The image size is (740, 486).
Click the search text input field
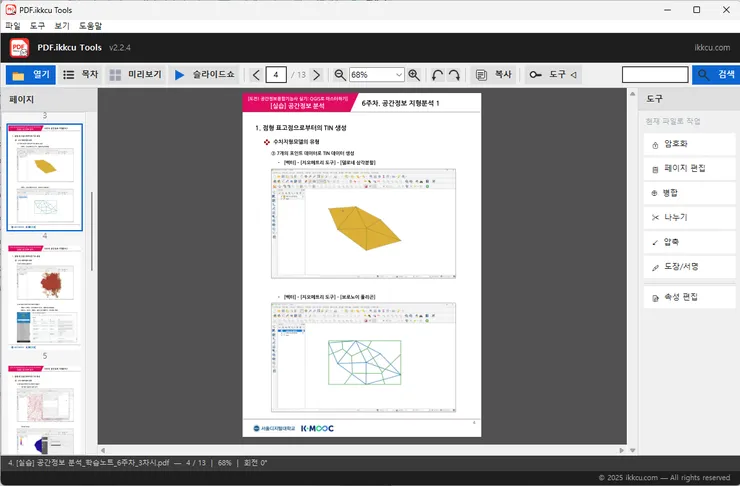coord(655,75)
